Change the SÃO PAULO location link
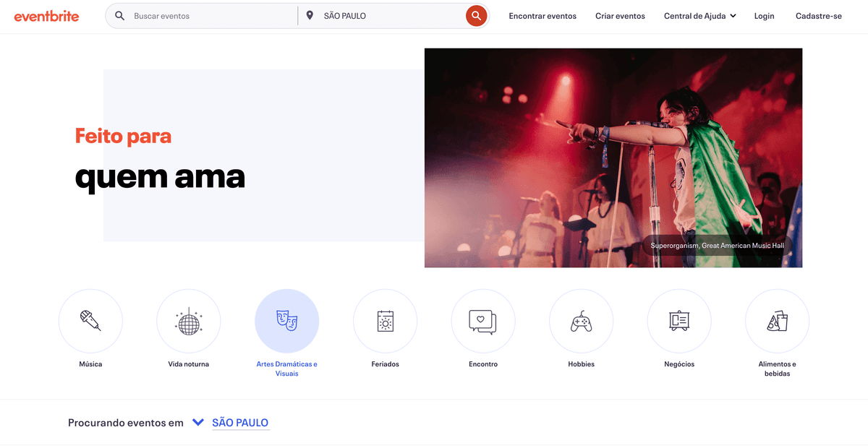This screenshot has width=868, height=448. [240, 423]
